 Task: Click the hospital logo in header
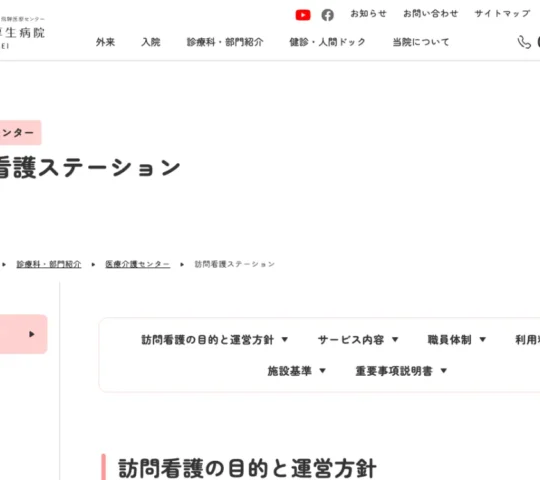[x=22, y=32]
